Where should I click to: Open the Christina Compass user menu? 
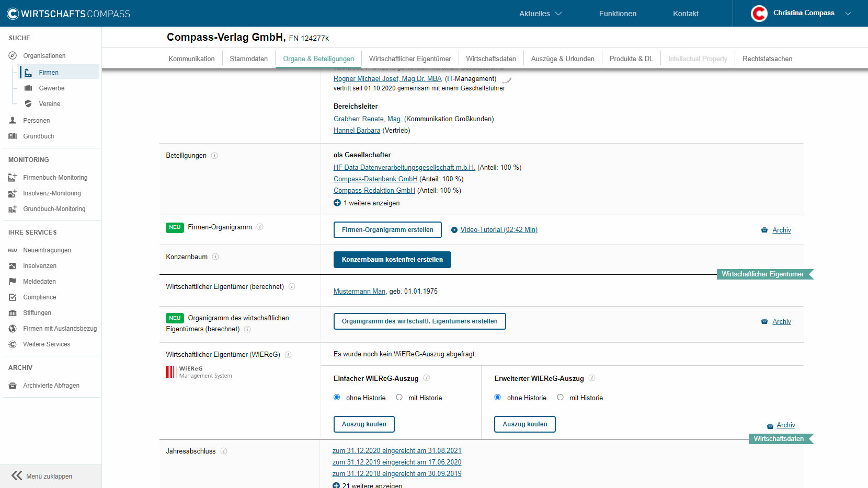click(801, 14)
